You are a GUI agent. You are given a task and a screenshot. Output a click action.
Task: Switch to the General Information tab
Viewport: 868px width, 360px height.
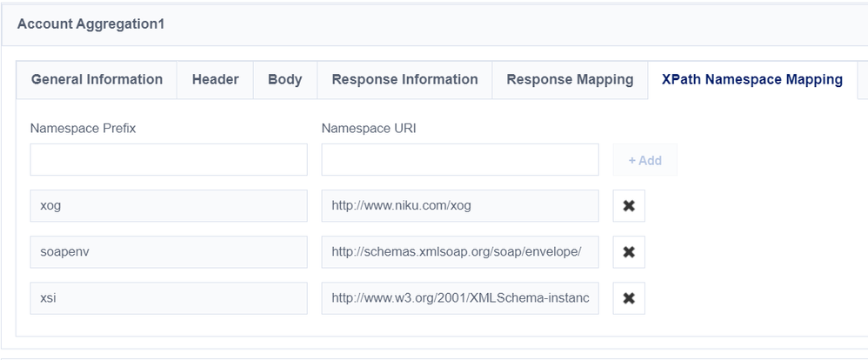pos(97,80)
